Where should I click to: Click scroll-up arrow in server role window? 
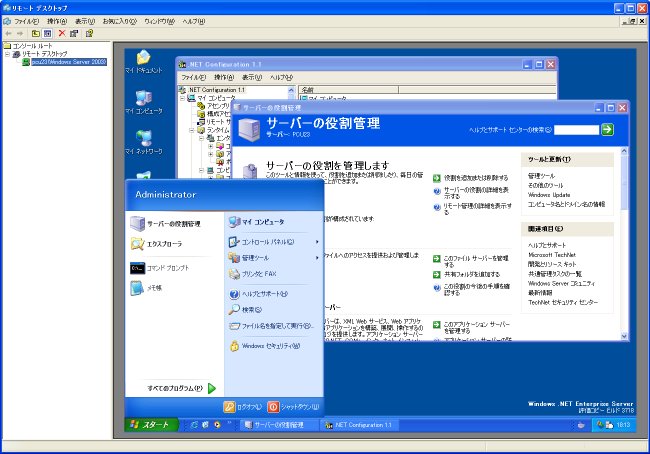pos(624,151)
